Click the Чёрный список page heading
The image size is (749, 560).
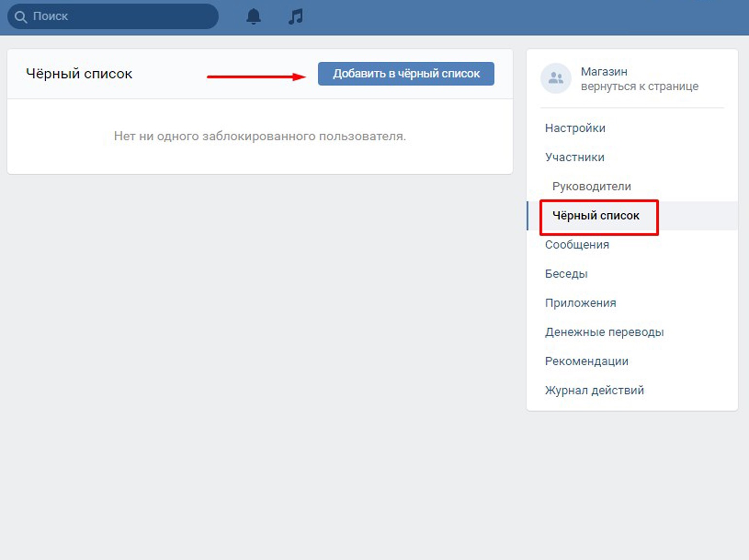click(79, 74)
